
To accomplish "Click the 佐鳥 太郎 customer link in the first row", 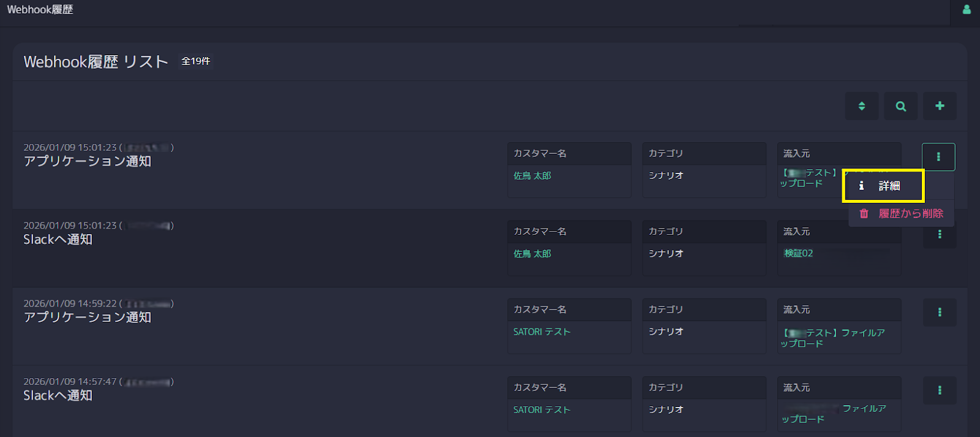I will point(532,175).
